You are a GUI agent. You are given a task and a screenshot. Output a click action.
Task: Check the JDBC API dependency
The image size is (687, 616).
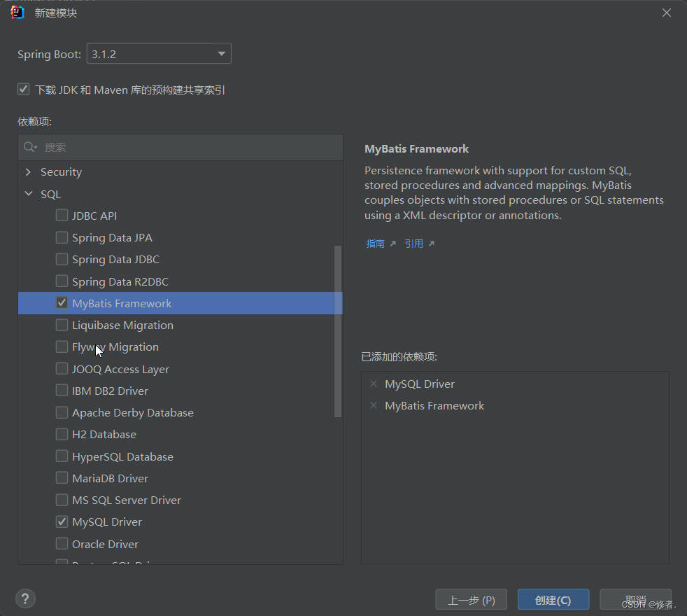[62, 216]
